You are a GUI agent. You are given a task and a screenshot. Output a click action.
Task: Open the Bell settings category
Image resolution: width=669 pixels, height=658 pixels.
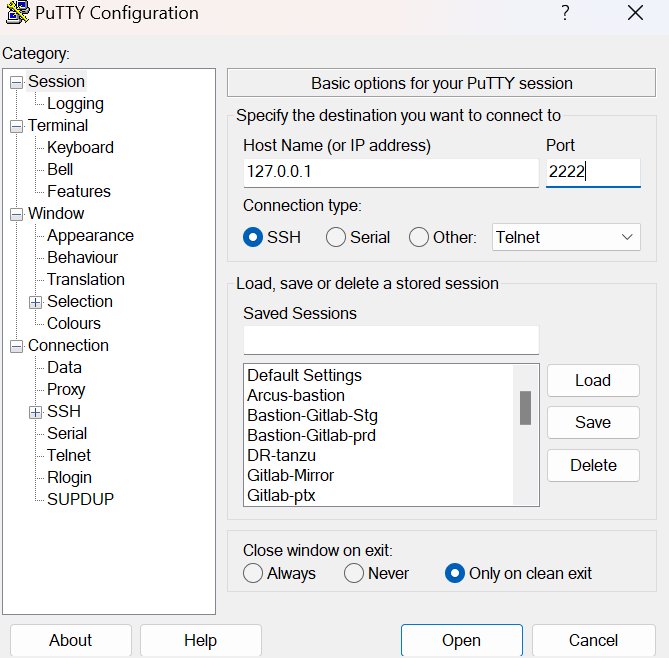point(60,169)
